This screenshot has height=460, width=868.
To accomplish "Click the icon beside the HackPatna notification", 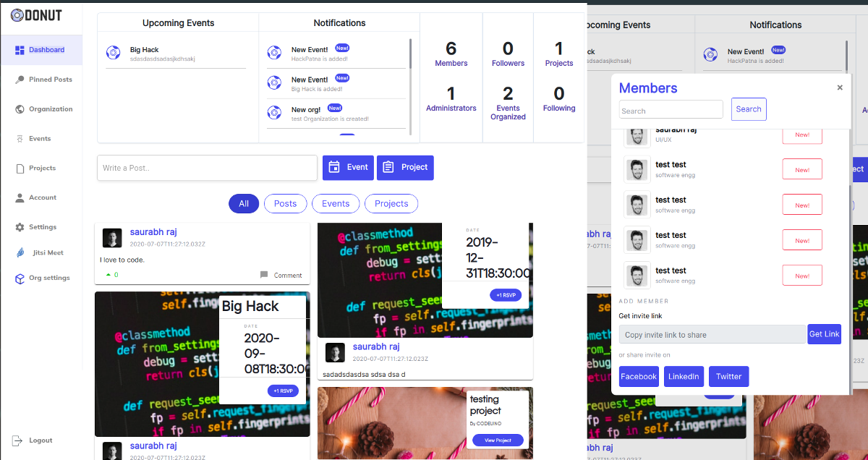I will point(274,52).
